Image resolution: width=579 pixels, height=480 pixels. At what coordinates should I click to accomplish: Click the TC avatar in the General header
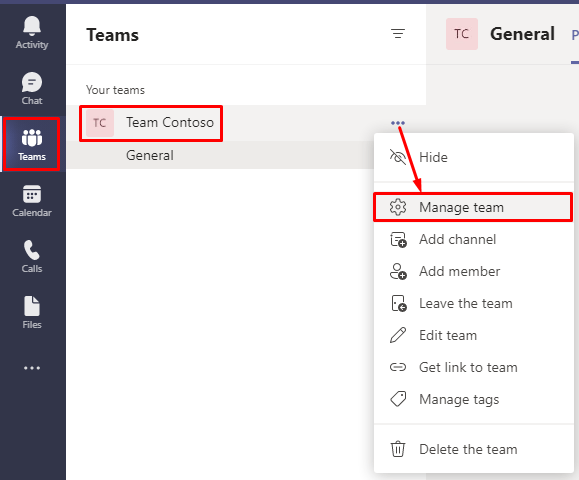point(462,34)
